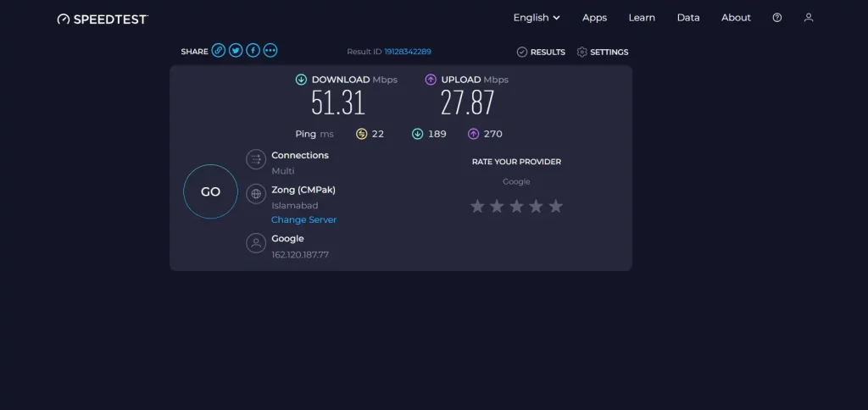The width and height of the screenshot is (868, 410).
Task: Open the help question mark icon
Action: pyautogui.click(x=777, y=18)
